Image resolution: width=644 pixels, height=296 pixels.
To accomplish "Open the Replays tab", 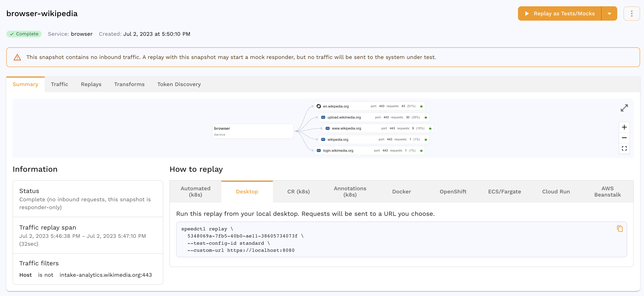I will click(91, 84).
